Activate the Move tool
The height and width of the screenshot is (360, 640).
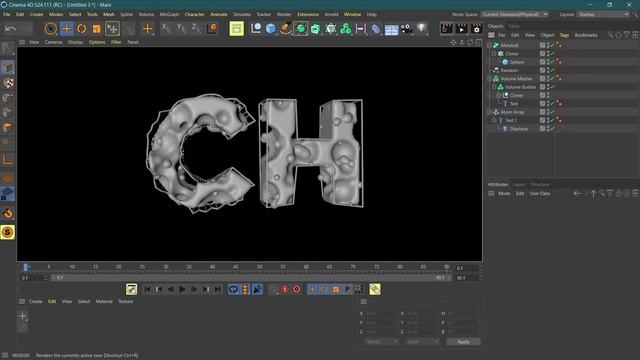pyautogui.click(x=67, y=29)
